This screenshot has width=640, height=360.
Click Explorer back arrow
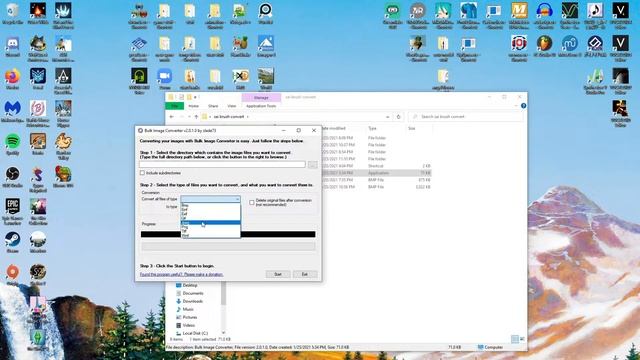click(x=171, y=117)
